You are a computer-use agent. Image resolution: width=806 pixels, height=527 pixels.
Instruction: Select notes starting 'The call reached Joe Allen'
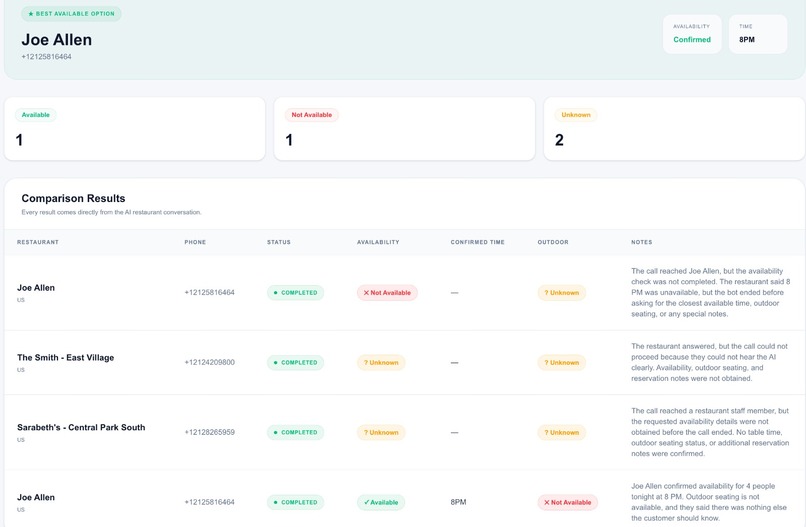click(x=710, y=293)
